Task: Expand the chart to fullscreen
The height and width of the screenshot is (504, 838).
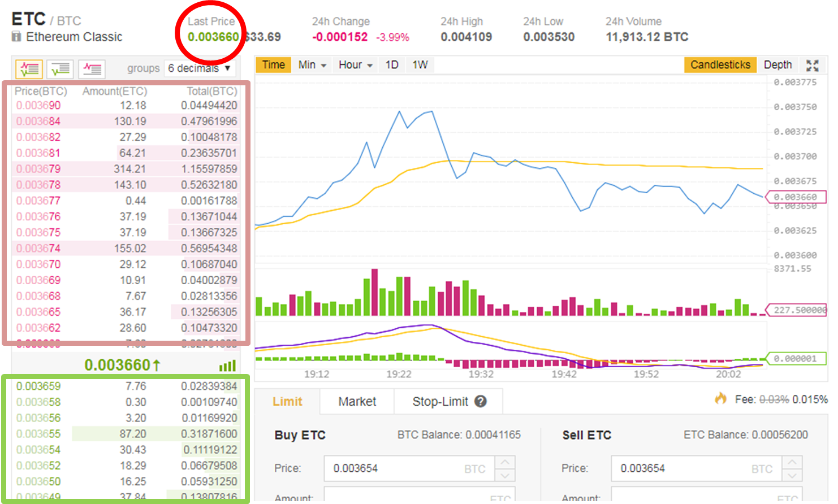Action: 812,65
